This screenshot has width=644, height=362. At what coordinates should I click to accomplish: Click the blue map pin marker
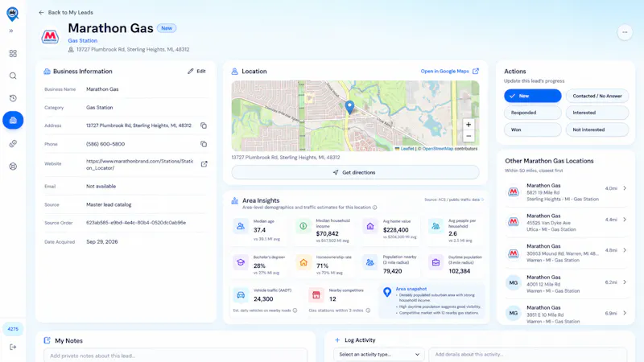[x=349, y=107]
